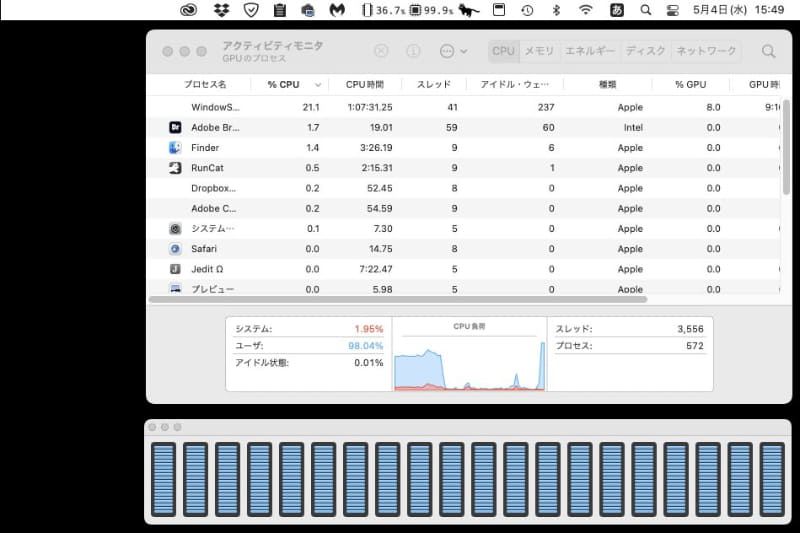The height and width of the screenshot is (533, 800).
Task: Open the clipboard menu bar icon
Action: pyautogui.click(x=280, y=10)
